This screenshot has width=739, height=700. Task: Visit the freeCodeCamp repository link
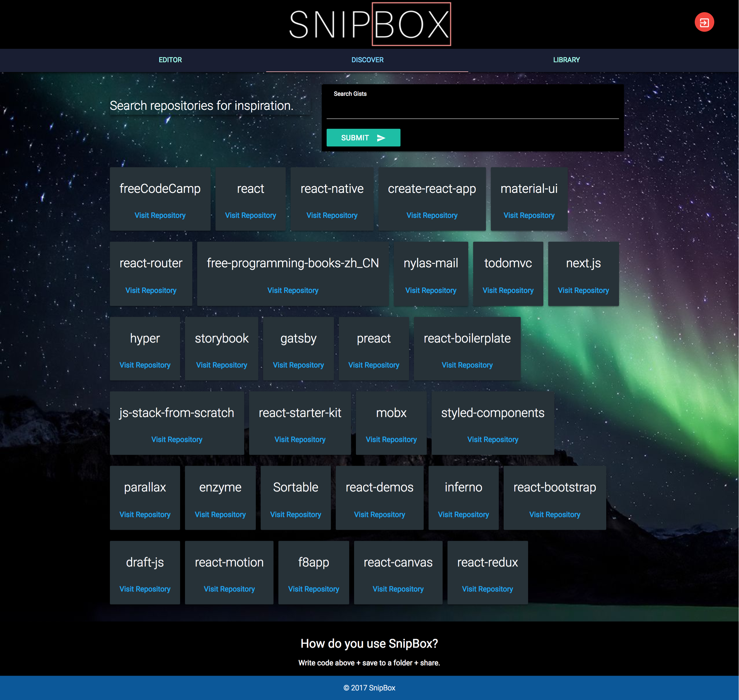[160, 215]
